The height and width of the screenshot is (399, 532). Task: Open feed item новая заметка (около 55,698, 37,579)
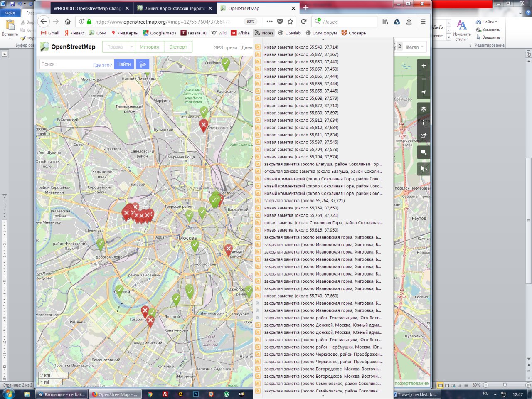coord(301,98)
